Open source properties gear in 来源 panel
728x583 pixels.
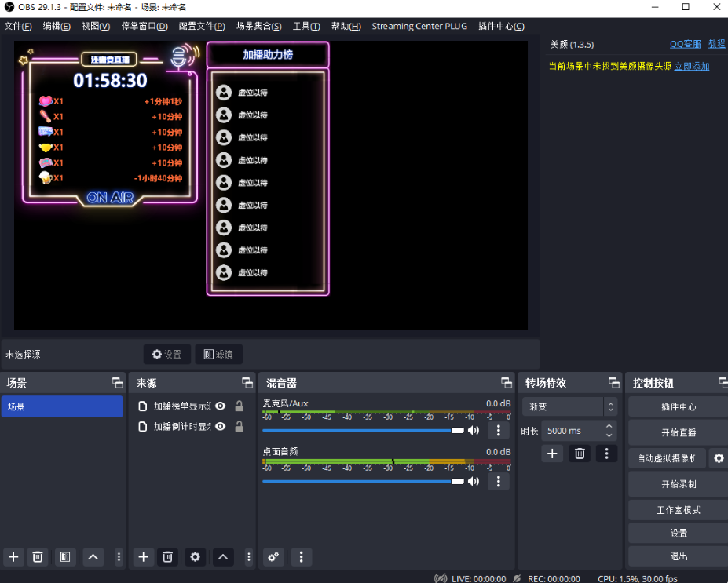[x=195, y=556]
